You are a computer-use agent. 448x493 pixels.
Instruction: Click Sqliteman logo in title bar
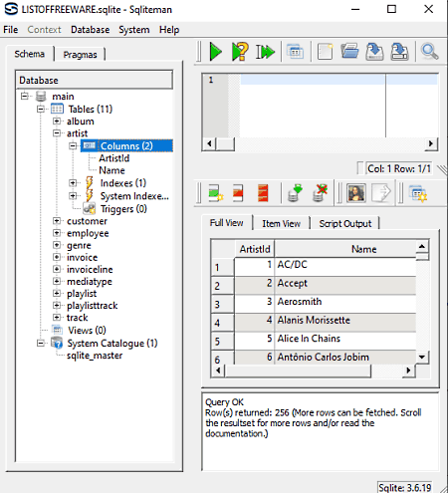point(11,9)
